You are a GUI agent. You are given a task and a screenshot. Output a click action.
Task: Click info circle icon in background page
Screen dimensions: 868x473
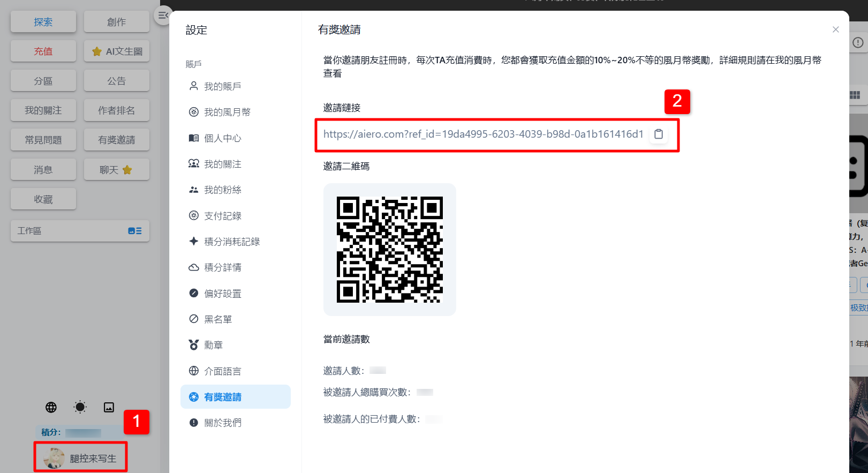pos(858,42)
